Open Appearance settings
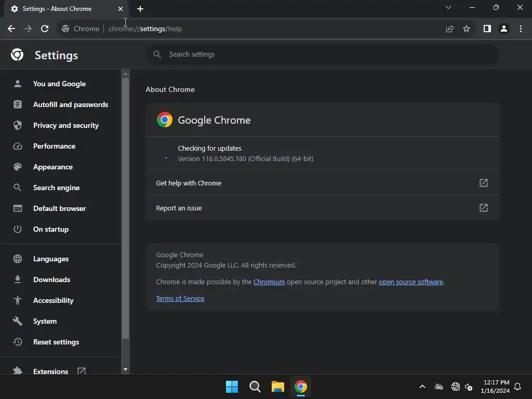This screenshot has height=399, width=532. 60,167
